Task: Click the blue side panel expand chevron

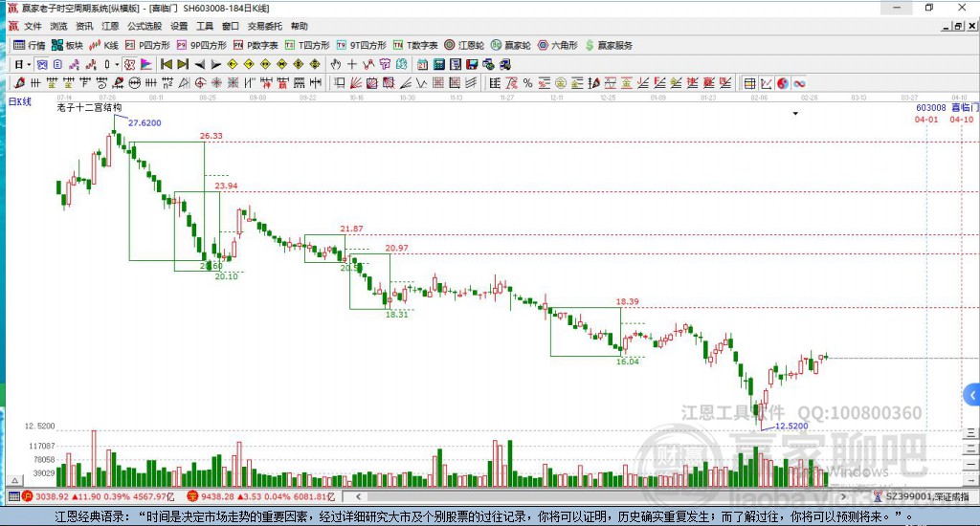Action: point(972,395)
